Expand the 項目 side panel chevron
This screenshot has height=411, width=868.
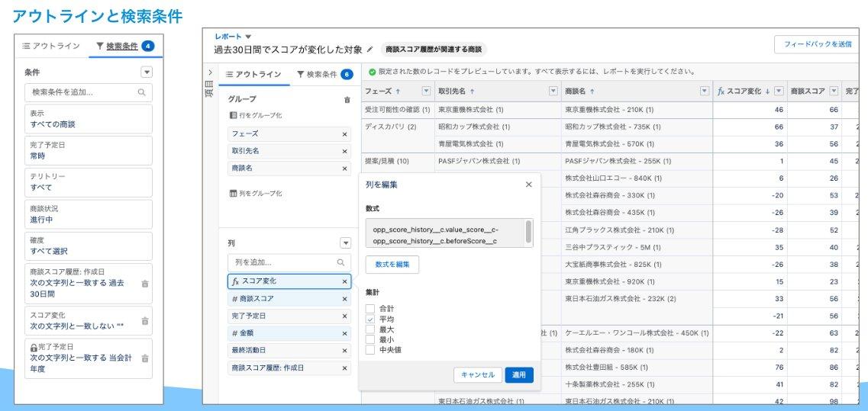(x=211, y=72)
